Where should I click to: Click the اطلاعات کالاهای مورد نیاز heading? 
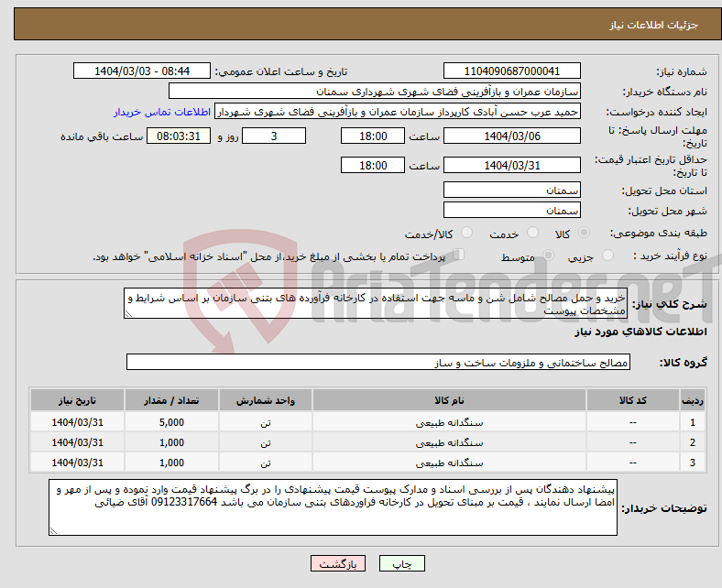tap(640, 332)
